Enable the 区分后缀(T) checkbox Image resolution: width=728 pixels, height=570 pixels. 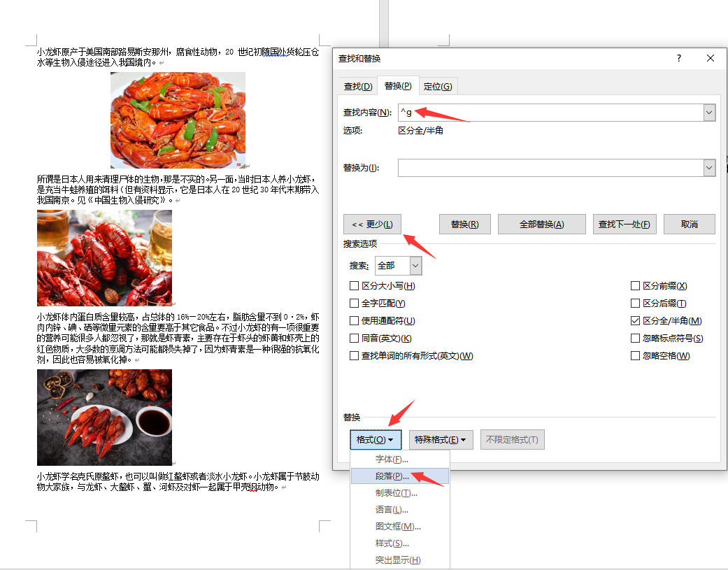coord(635,304)
